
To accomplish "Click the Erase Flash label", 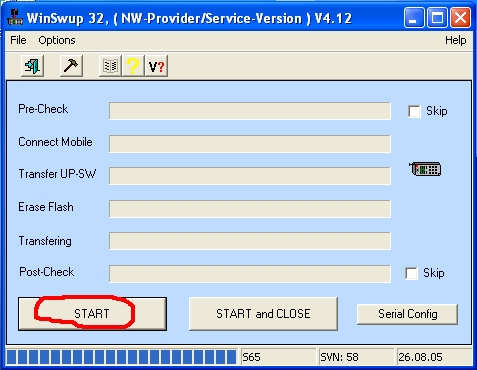I will point(46,207).
